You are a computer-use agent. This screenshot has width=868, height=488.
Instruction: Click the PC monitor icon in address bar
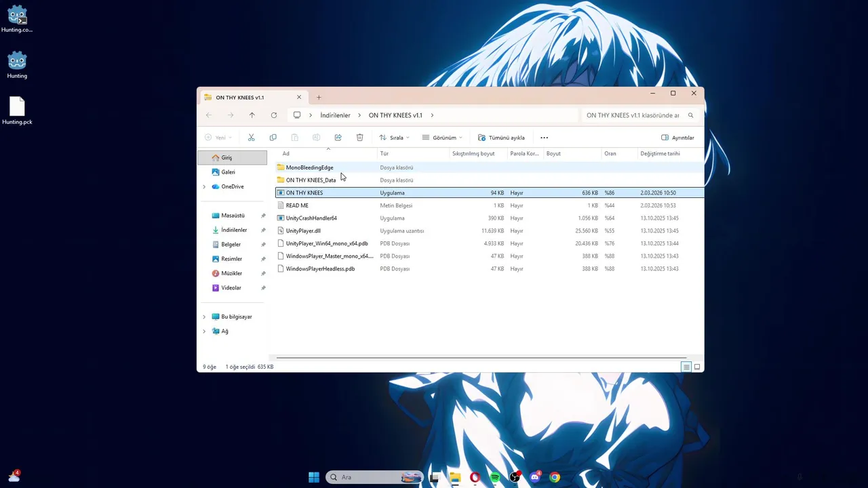297,115
